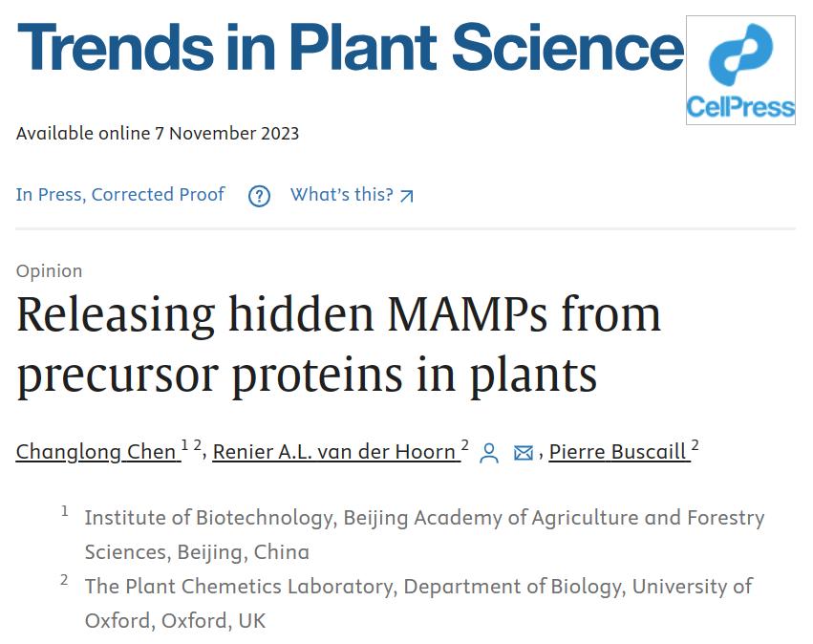Click the email envelope icon

point(524,453)
